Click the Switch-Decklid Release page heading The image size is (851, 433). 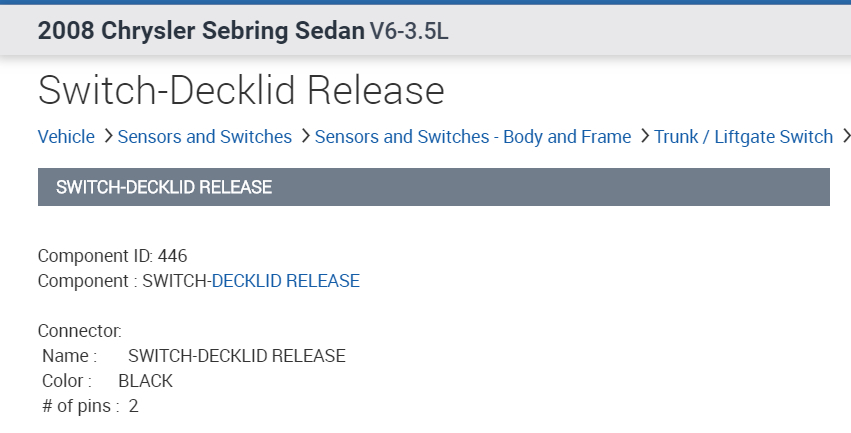[x=241, y=91]
